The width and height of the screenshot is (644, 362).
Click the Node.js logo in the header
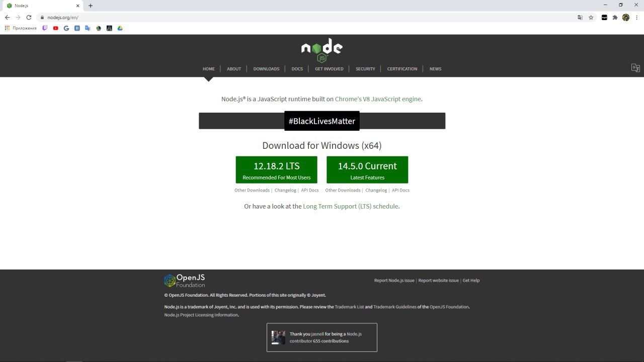coord(322,50)
